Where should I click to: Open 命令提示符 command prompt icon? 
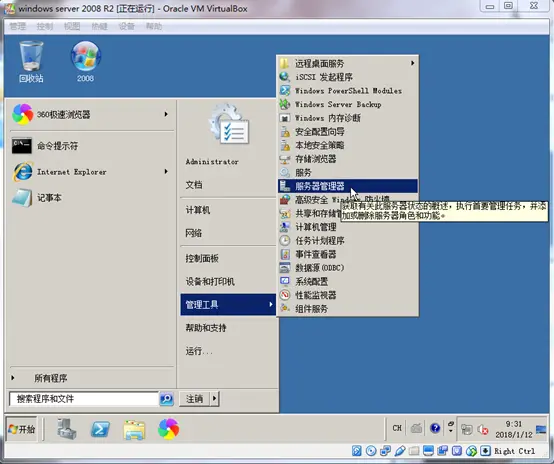pos(22,146)
